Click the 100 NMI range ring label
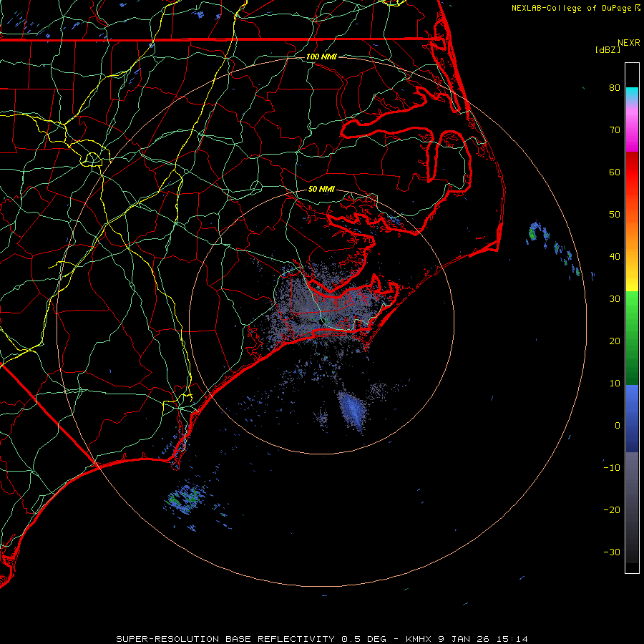 321,57
